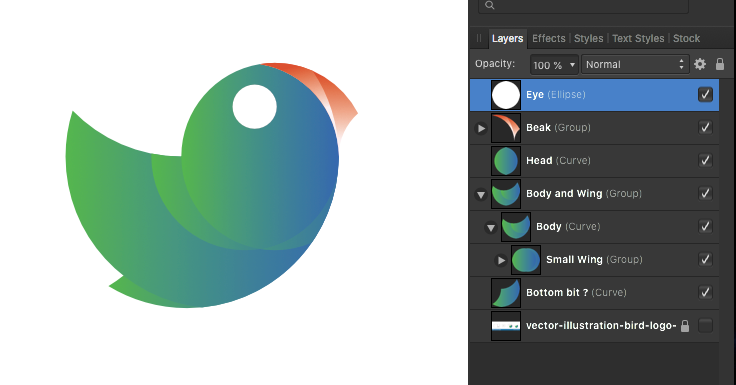Open the Styles tab
Image resolution: width=736 pixels, height=385 pixels.
click(589, 38)
